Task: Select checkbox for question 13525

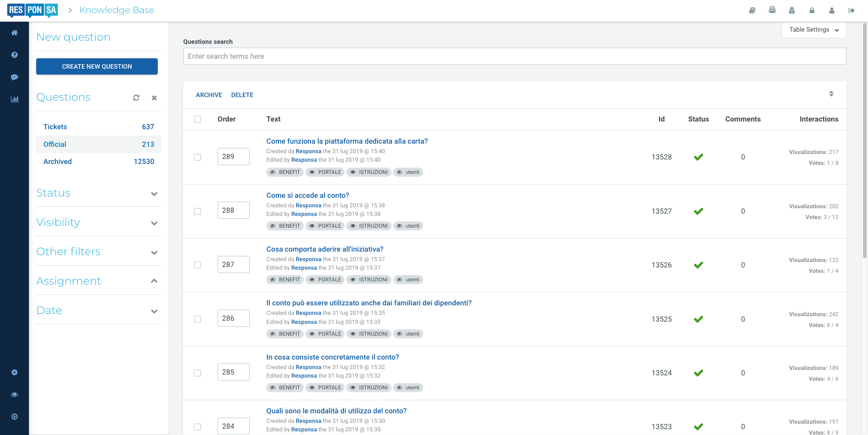Action: [198, 319]
